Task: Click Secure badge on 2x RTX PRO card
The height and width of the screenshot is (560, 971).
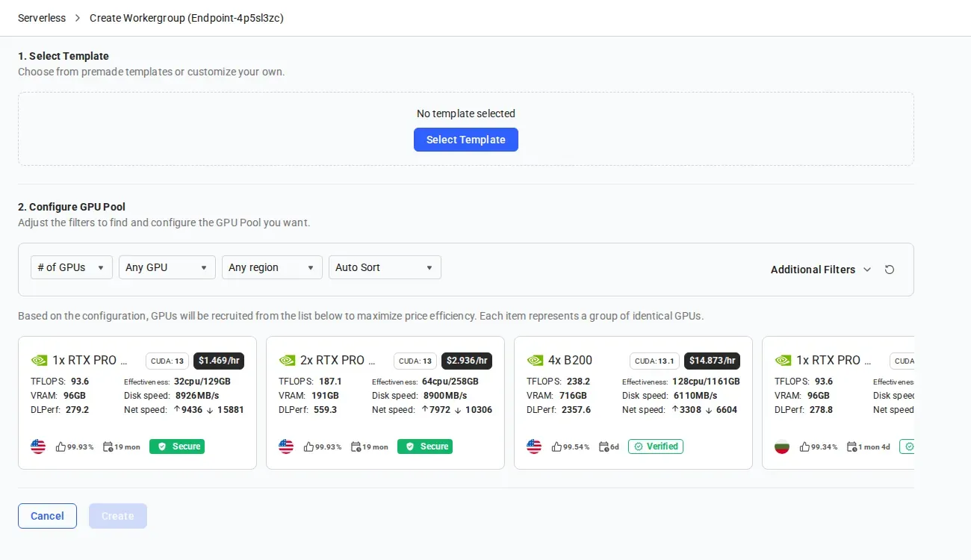Action: tap(425, 447)
